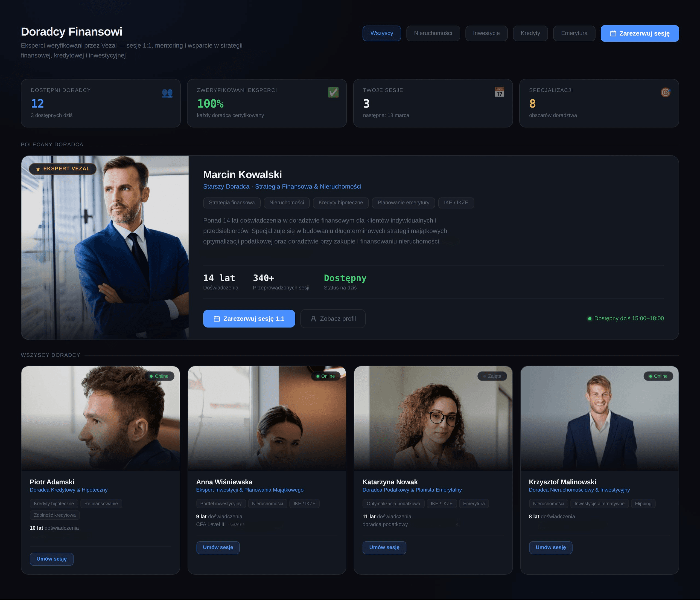Click the Zajęta status badge on Katarzyna Nowak
Screen dimensions: 700x600
point(492,376)
